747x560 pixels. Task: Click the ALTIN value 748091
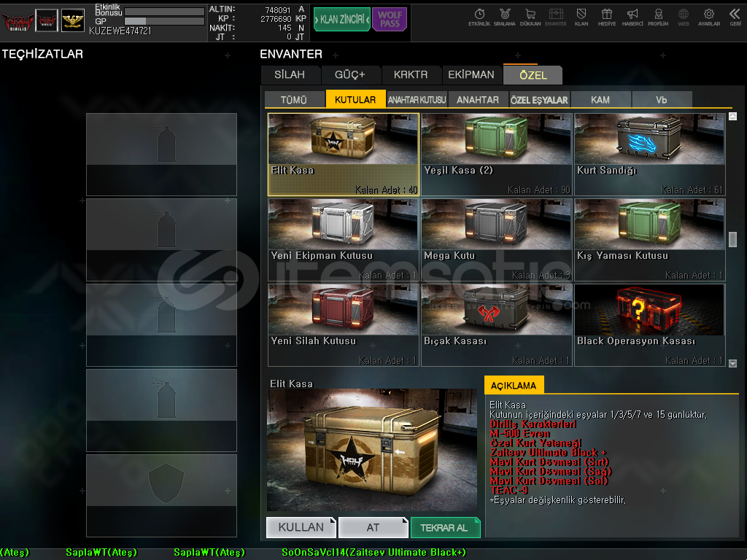coord(278,9)
